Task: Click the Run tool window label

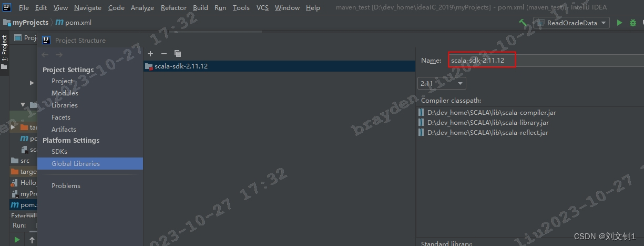Action: coord(19,225)
